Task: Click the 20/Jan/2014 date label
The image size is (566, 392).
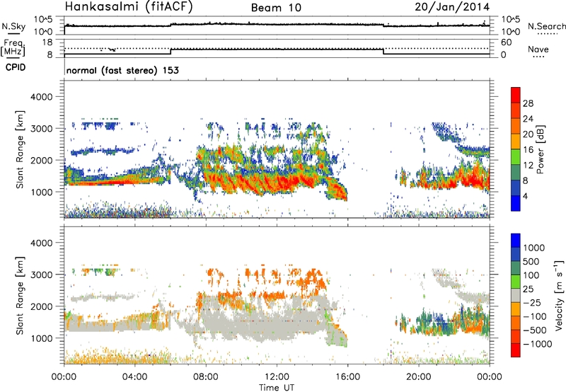Action: [452, 6]
